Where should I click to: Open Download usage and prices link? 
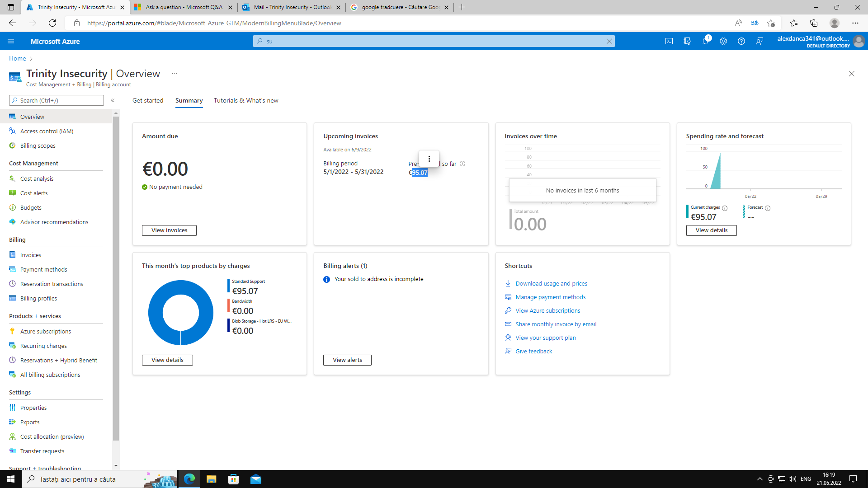click(551, 284)
